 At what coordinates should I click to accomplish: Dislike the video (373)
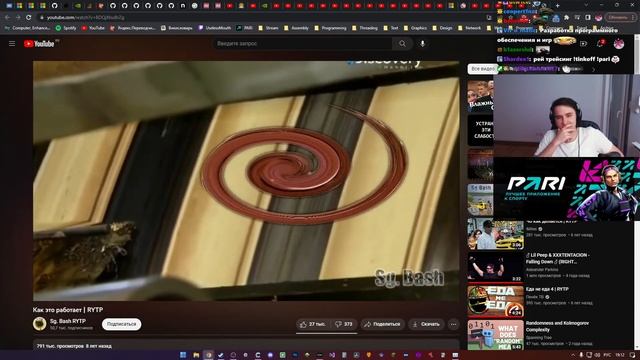click(344, 324)
